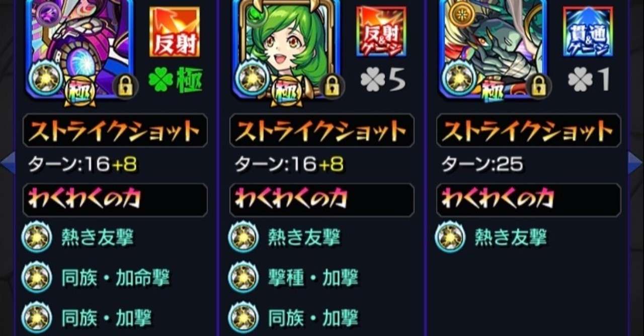Select わくわくの力 header in middle column
This screenshot has height=336, width=644.
click(322, 200)
